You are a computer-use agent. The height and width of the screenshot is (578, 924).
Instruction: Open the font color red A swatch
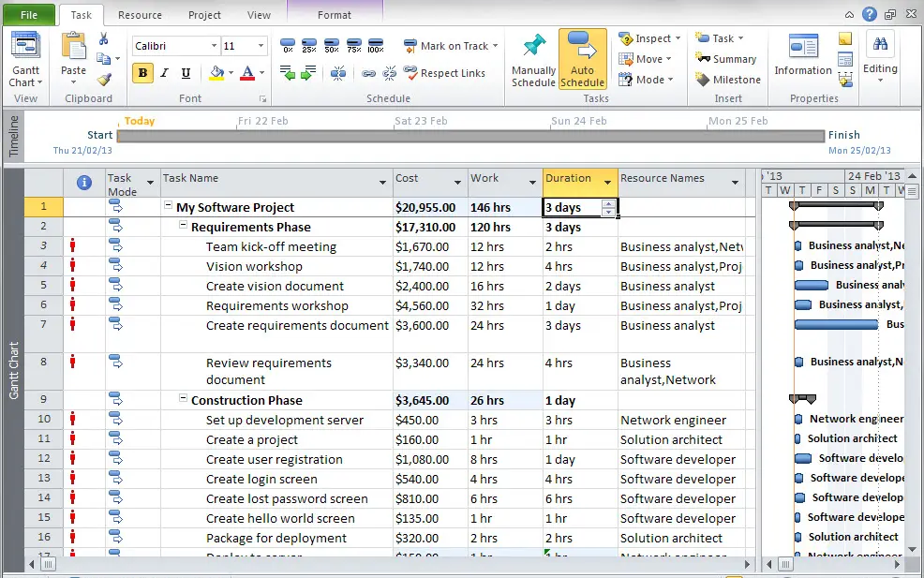coord(246,73)
